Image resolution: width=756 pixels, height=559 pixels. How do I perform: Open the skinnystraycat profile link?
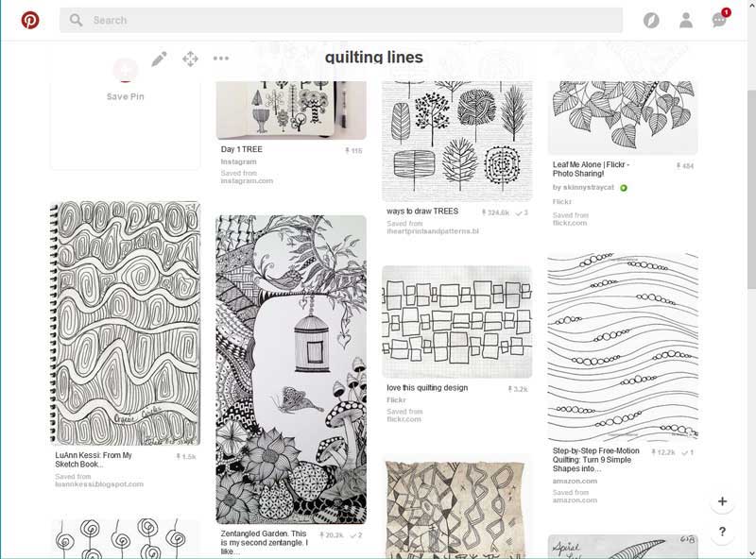point(588,188)
